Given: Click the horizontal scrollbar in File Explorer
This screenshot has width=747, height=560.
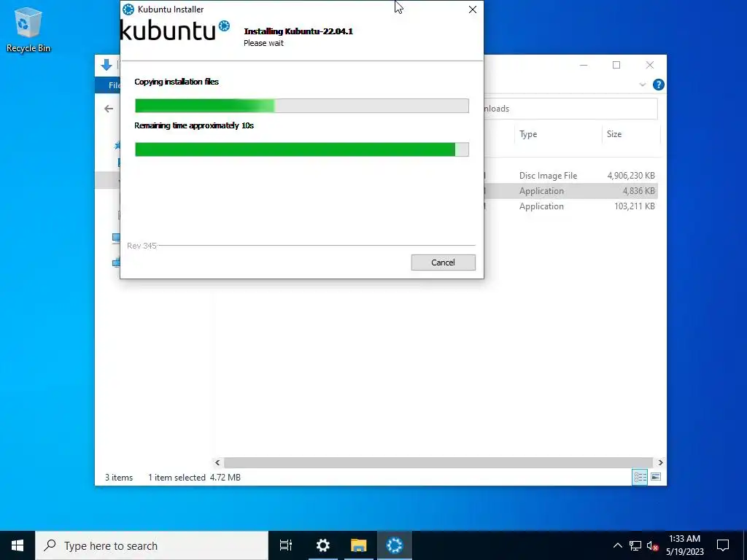Looking at the screenshot, I should 438,462.
